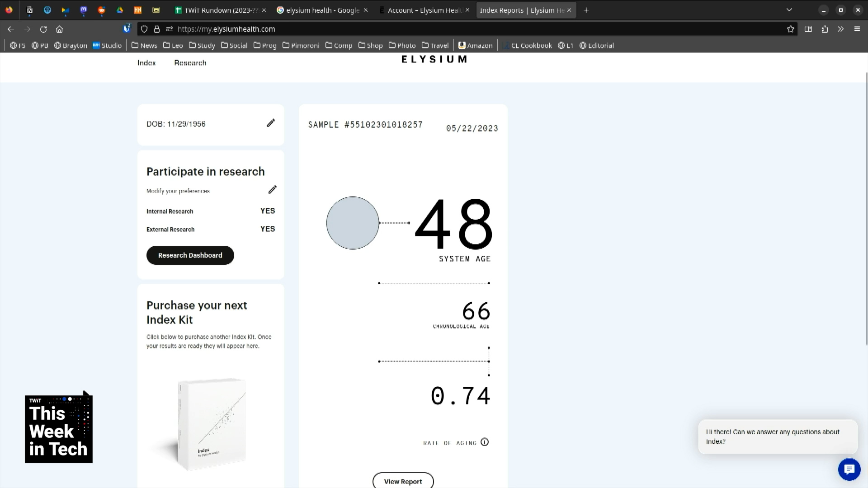Open the extensions puzzle icon
The height and width of the screenshot is (488, 868).
[x=825, y=29]
